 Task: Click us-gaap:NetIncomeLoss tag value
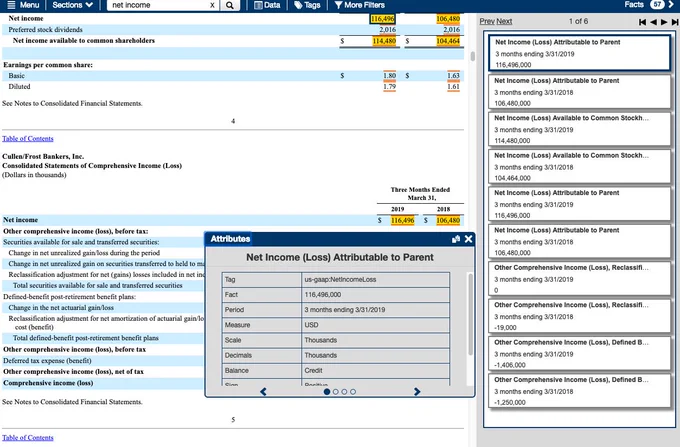tap(340, 280)
